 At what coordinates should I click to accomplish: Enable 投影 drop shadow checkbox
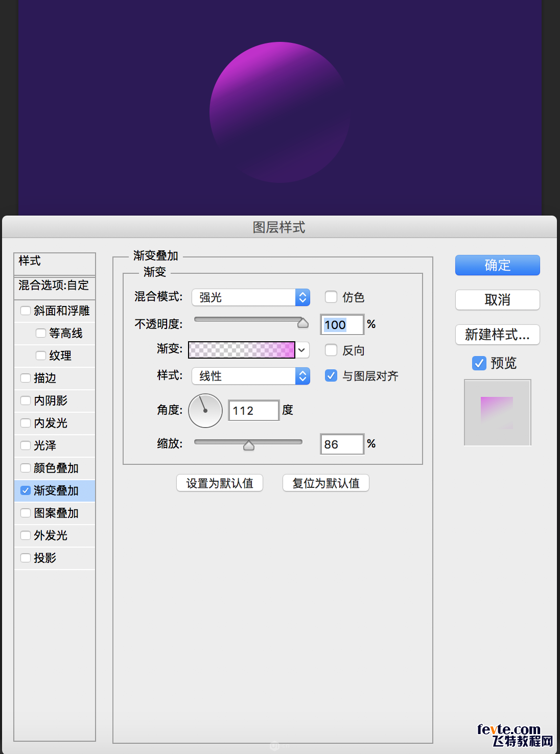pos(26,558)
